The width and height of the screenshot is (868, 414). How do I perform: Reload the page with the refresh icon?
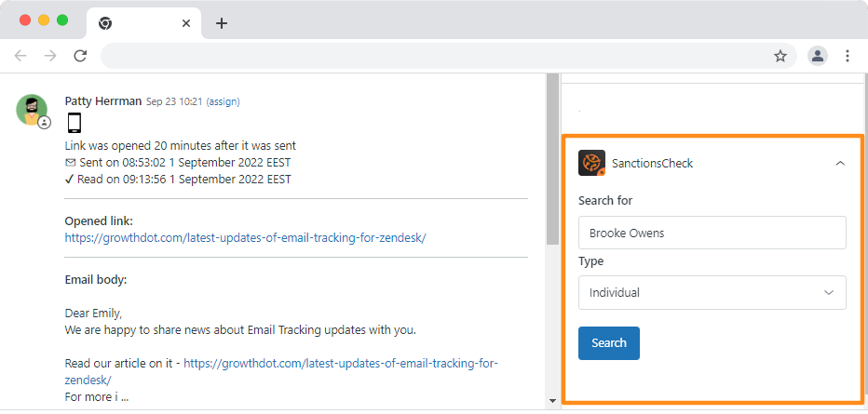tap(80, 56)
